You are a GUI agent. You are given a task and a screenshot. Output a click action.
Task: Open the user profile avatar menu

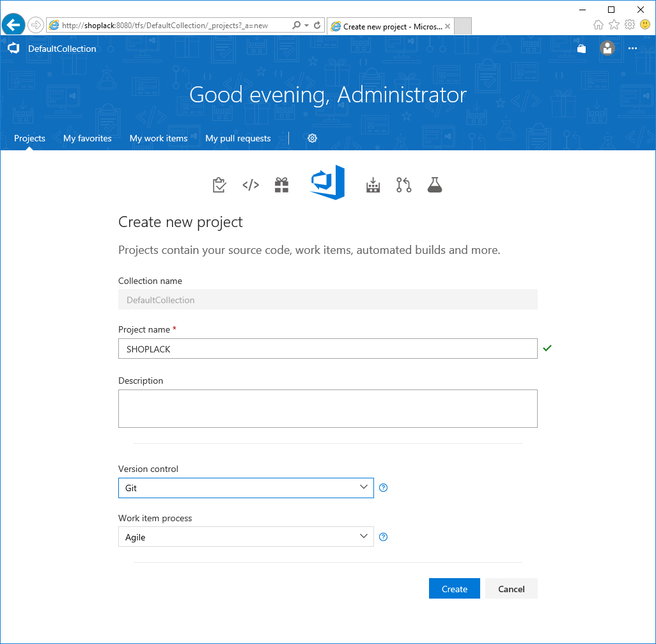pyautogui.click(x=607, y=49)
